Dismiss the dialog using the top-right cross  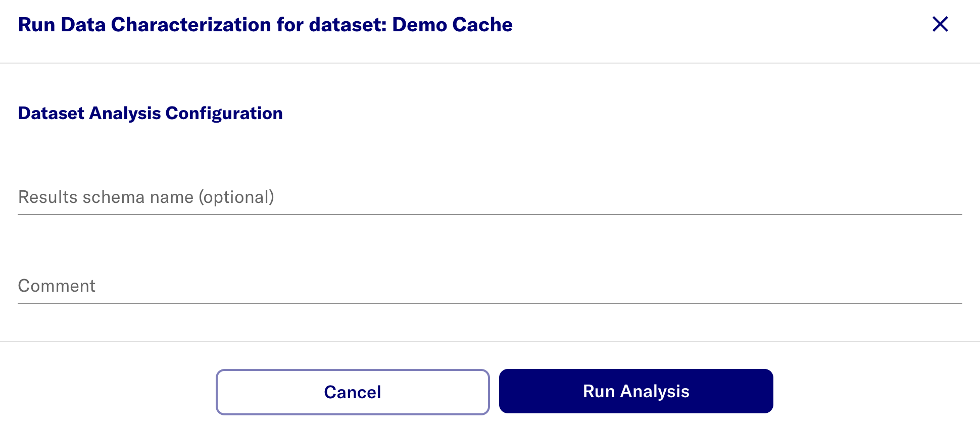coord(940,24)
